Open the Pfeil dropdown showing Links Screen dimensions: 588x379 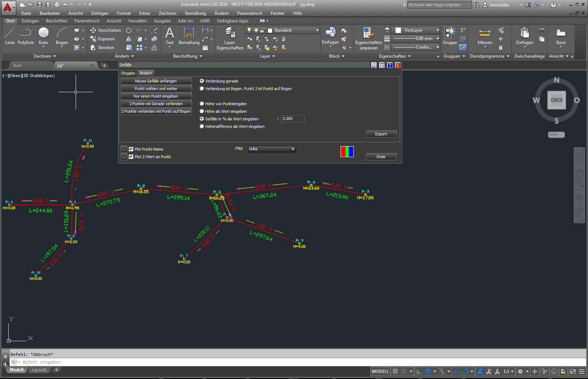coord(271,149)
